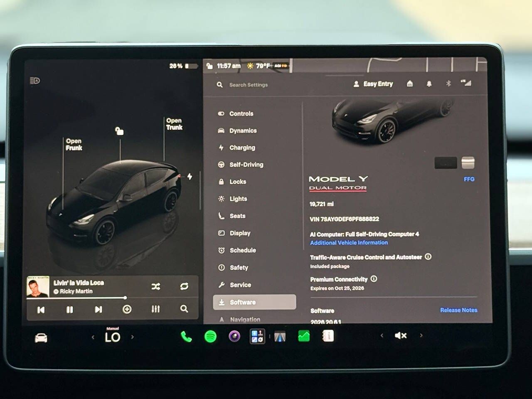
Task: Show info for Traffic-Aware Cruise Control and Autosteer
Action: coord(428,257)
